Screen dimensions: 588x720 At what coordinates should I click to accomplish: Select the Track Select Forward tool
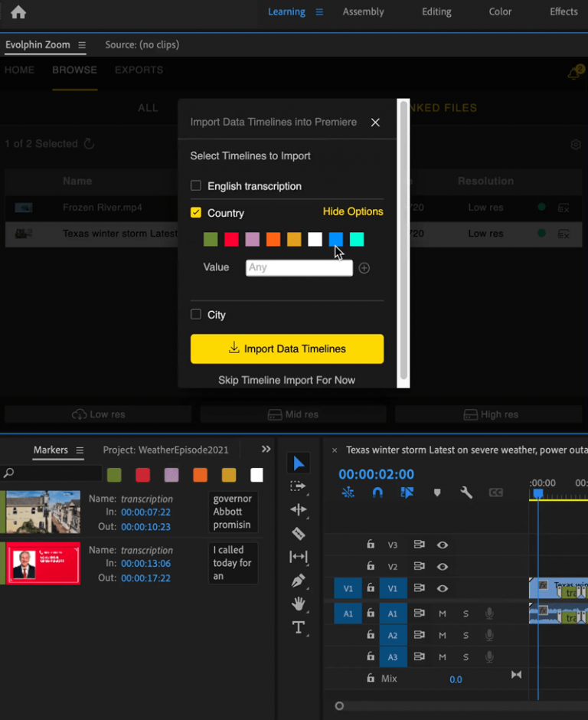pyautogui.click(x=299, y=486)
